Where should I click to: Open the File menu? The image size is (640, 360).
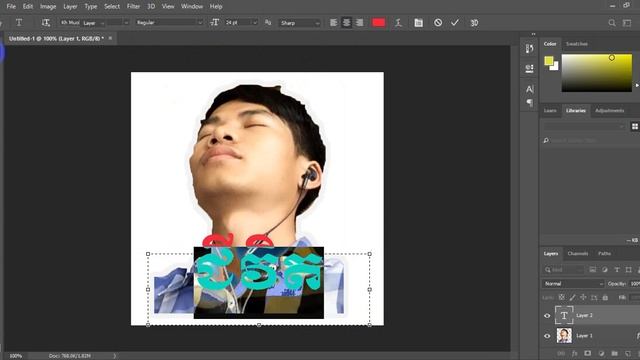(x=11, y=7)
